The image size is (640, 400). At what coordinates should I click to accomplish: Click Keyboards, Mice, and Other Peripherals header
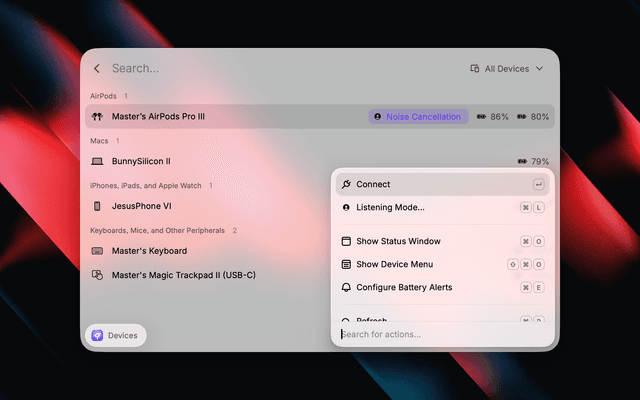pyautogui.click(x=157, y=231)
